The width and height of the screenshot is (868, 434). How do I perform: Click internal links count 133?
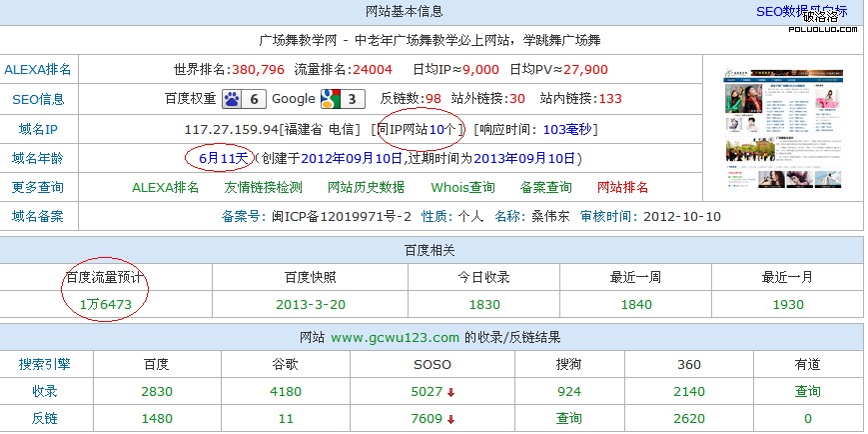(610, 99)
